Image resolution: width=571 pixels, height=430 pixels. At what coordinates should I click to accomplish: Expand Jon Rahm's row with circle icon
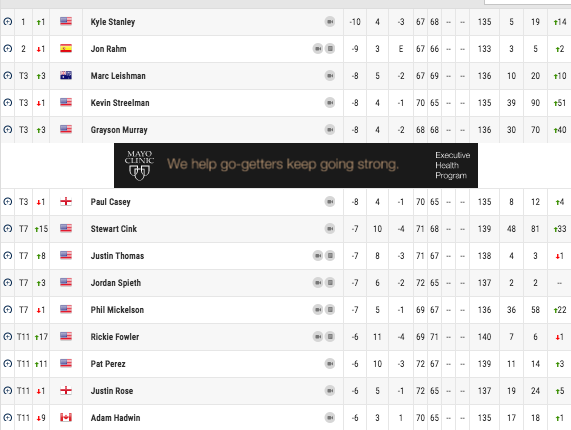tap(8, 49)
